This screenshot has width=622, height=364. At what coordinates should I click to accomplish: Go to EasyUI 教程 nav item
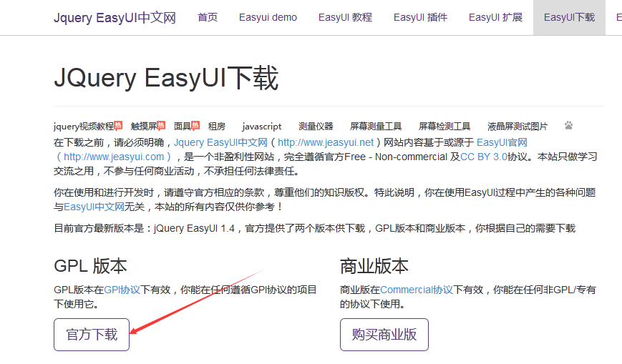345,17
